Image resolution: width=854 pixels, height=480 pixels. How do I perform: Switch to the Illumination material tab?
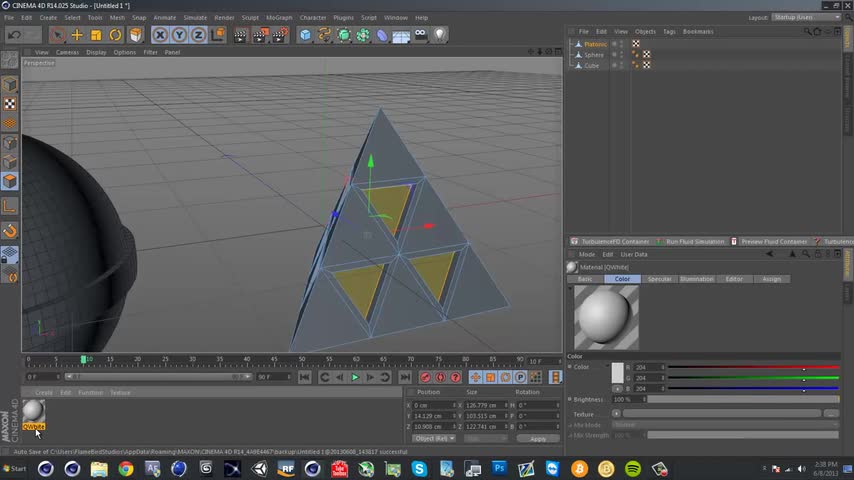point(697,279)
